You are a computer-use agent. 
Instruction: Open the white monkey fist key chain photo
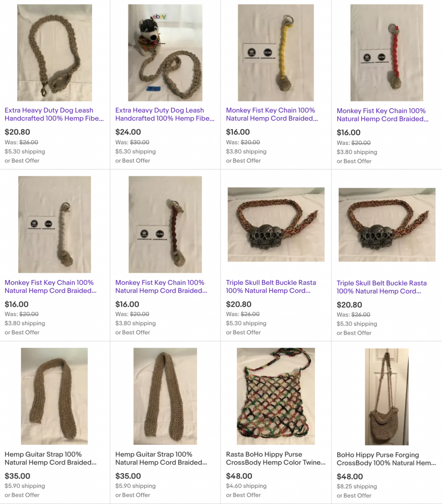pos(55,224)
